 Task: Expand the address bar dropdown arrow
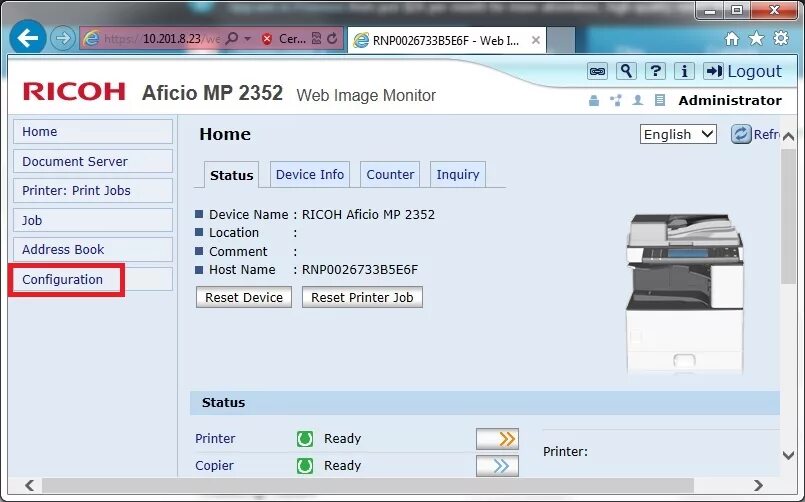247,38
